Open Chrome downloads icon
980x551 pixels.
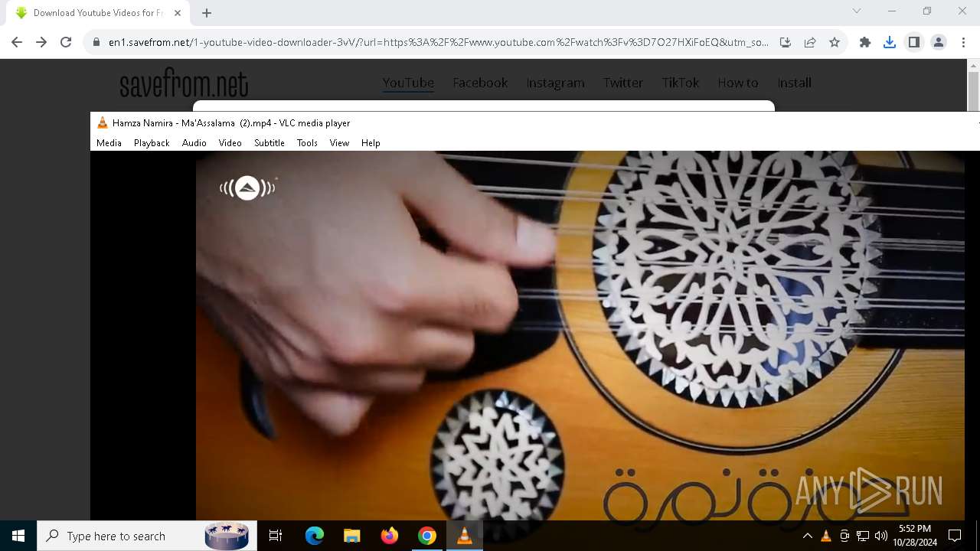click(890, 42)
